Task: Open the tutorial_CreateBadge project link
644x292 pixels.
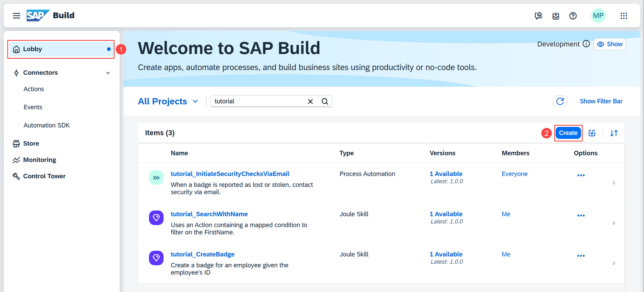Action: [x=203, y=254]
